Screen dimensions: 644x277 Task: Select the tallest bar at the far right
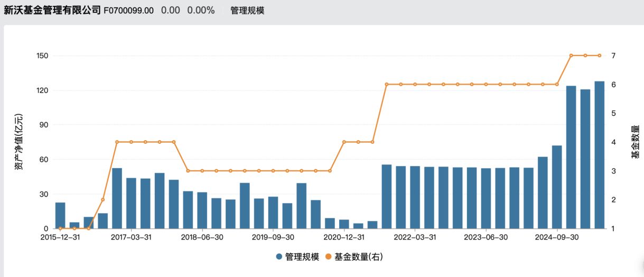(x=599, y=155)
